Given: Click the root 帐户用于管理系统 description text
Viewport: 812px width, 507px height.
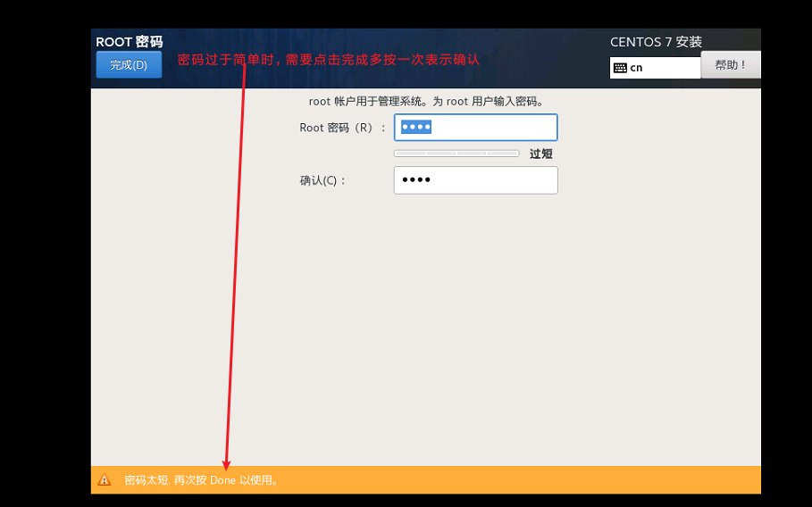Looking at the screenshot, I should point(427,102).
